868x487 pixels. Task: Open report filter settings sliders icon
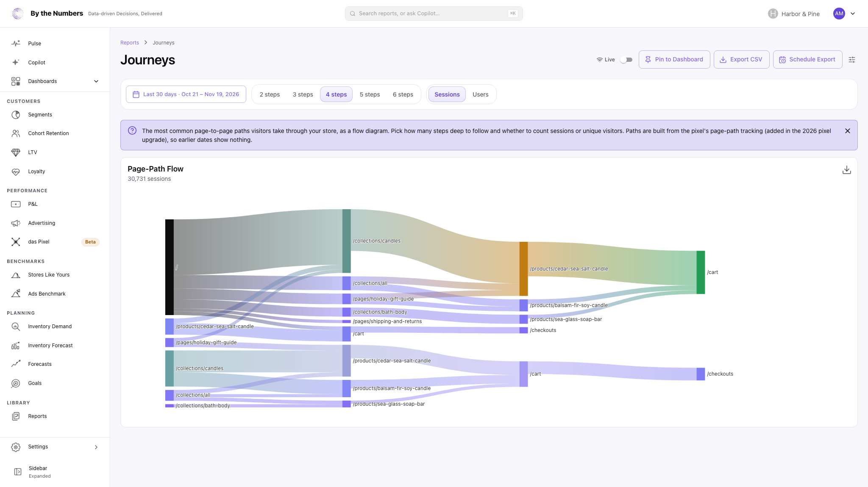pos(852,60)
